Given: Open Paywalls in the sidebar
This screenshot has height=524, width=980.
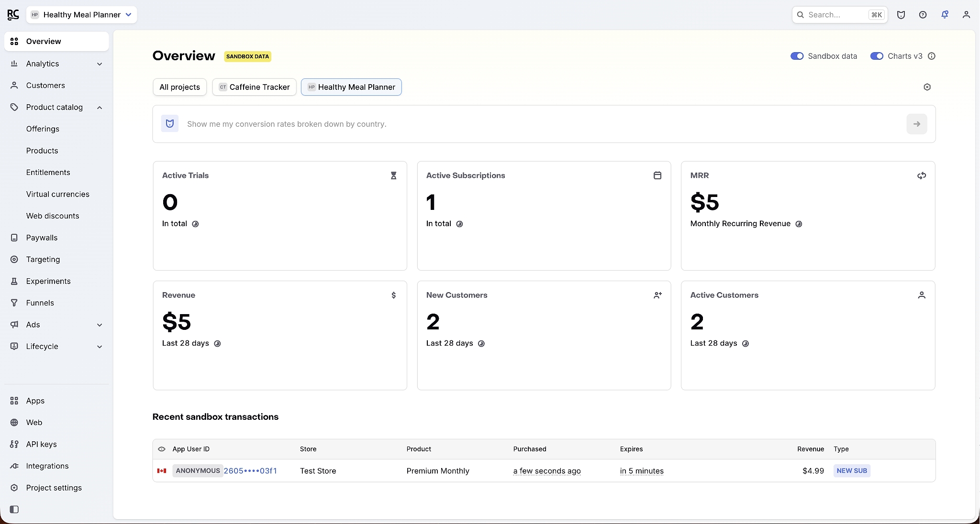Looking at the screenshot, I should 56,238.
